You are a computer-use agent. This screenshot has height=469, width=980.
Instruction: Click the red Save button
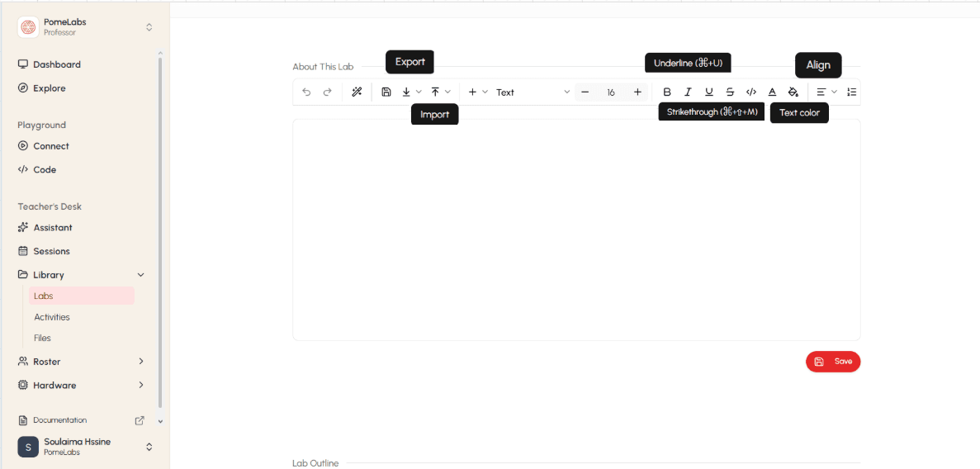pos(833,362)
